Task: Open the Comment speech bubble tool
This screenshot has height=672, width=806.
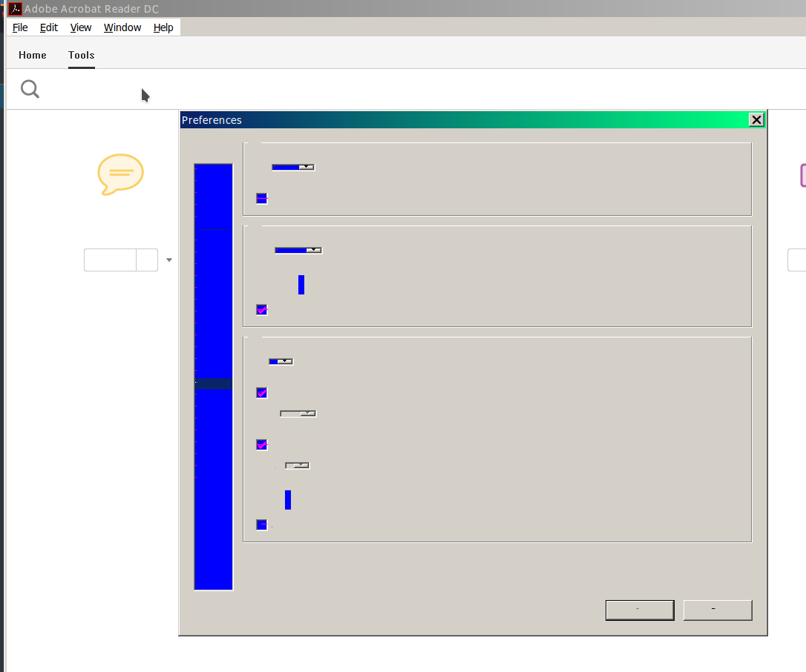Action: 120,174
